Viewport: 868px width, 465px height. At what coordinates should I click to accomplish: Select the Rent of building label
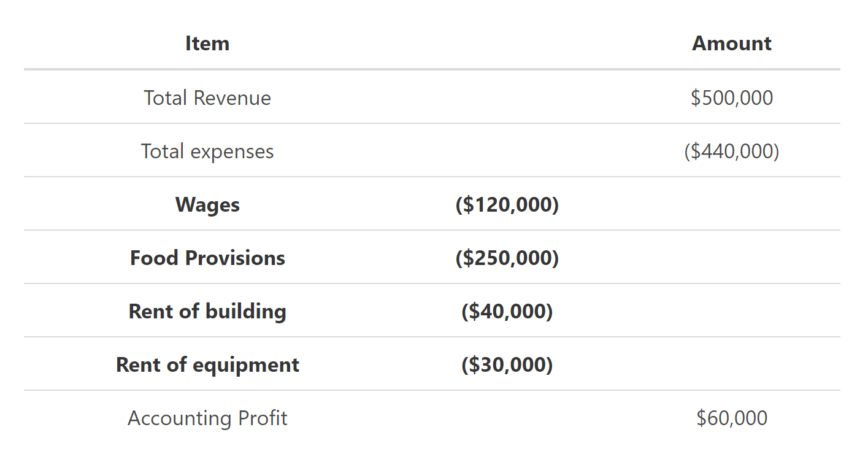click(207, 312)
